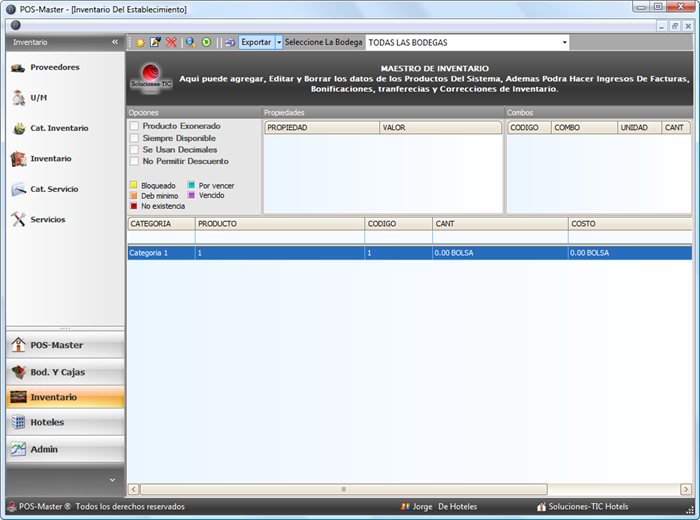Expand the navigation pane options chevron
Viewport: 700px width, 520px height.
pyautogui.click(x=112, y=480)
